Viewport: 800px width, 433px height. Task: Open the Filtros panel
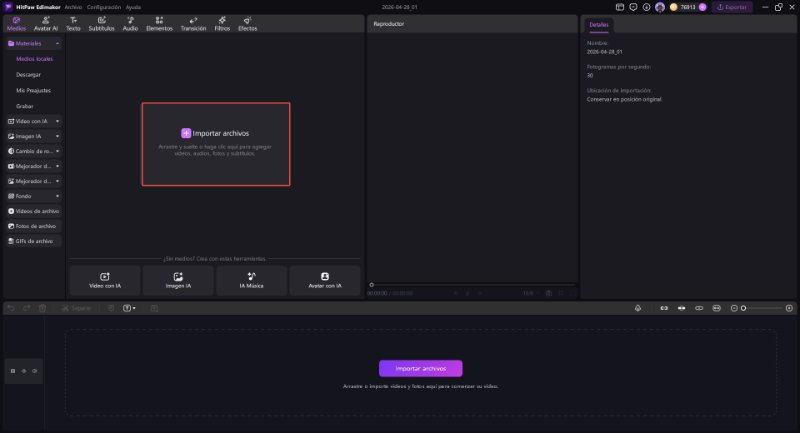coord(222,24)
